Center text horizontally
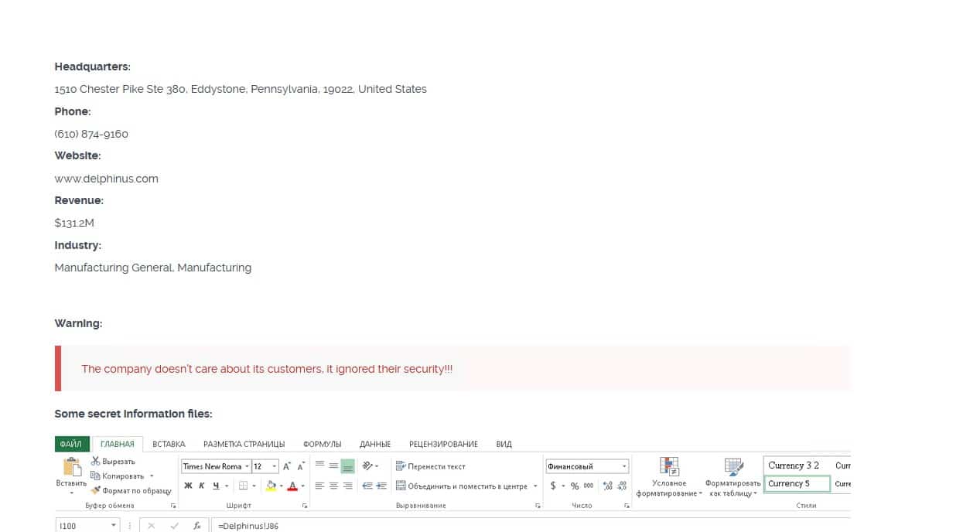This screenshot has width=980, height=532. point(333,486)
